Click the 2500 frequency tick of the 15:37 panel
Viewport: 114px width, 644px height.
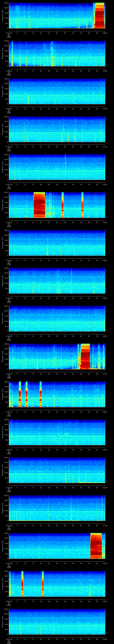(x=6, y=3)
